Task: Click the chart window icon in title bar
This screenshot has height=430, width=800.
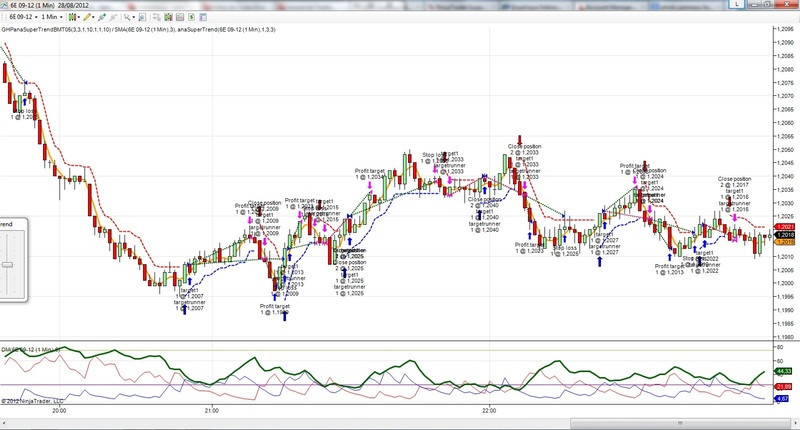Action: [4, 5]
